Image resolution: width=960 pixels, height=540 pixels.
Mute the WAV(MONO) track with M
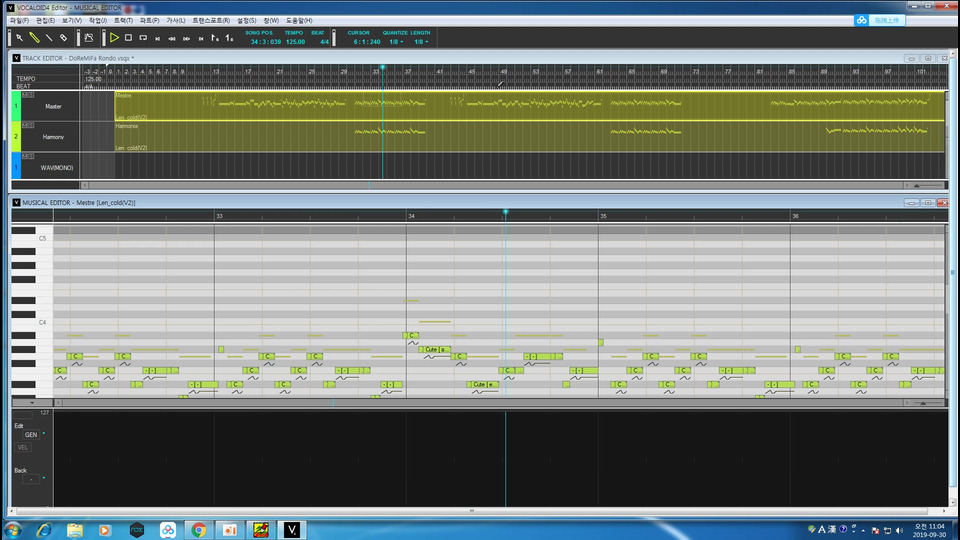coord(25,156)
